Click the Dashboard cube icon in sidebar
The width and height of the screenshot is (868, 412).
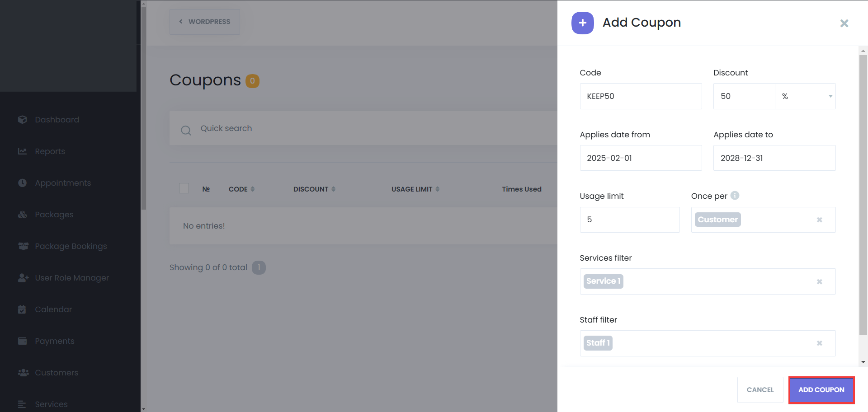[x=23, y=120]
